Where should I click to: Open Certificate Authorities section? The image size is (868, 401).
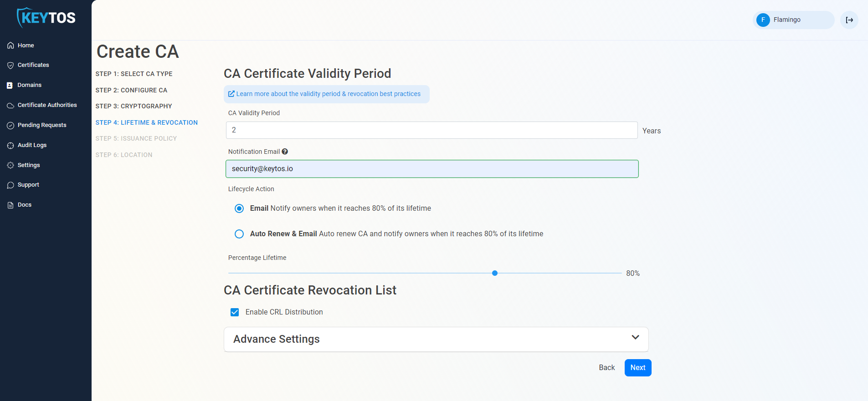[47, 105]
